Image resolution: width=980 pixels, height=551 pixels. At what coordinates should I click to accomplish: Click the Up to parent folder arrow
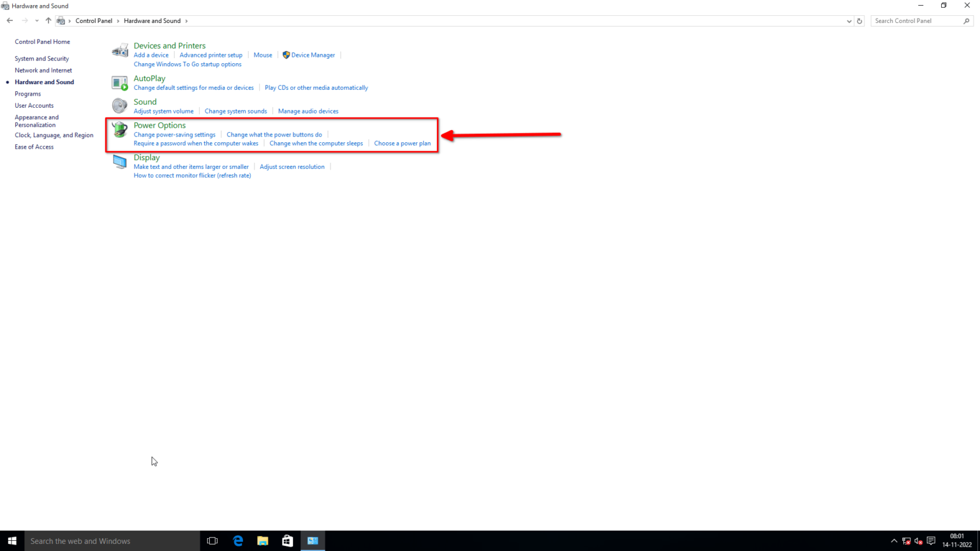(x=48, y=21)
